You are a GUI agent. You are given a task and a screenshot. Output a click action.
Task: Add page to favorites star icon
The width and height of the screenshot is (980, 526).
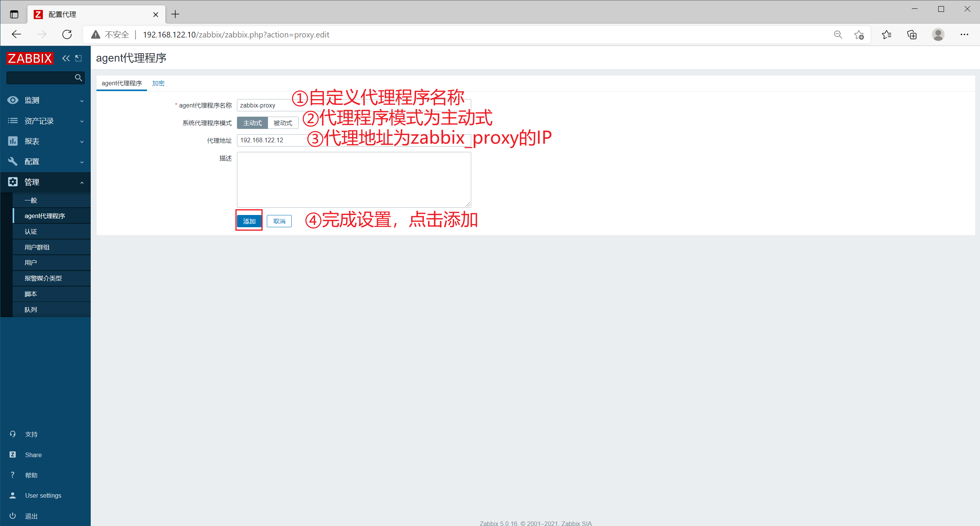click(859, 35)
